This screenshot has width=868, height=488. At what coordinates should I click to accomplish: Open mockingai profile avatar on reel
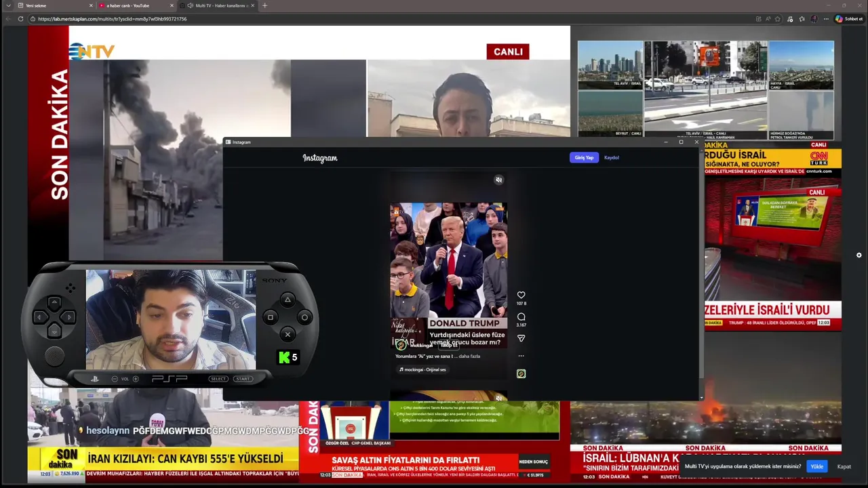coord(401,345)
